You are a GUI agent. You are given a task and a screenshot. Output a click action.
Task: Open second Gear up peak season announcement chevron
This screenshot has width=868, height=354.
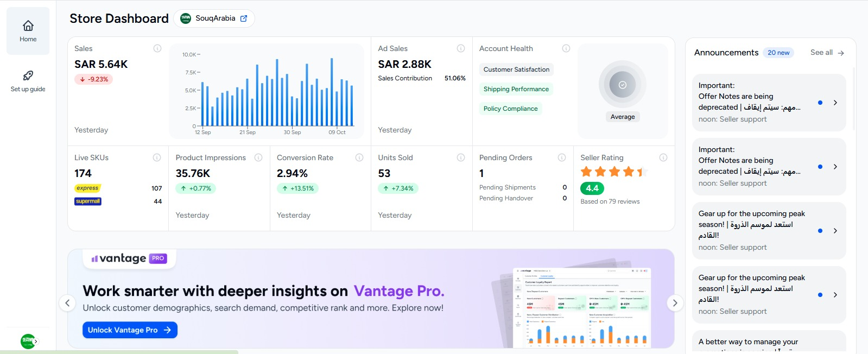click(x=835, y=295)
